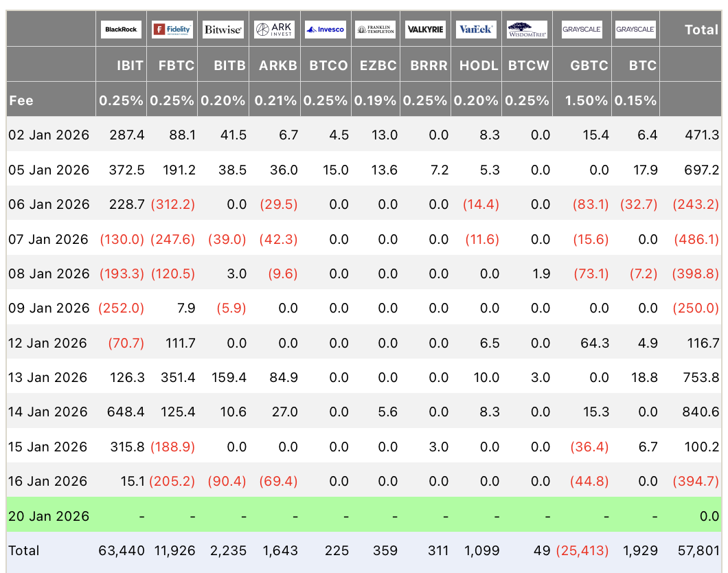The height and width of the screenshot is (573, 728).
Task: Click FBTC value 351.4
Action: pyautogui.click(x=178, y=377)
